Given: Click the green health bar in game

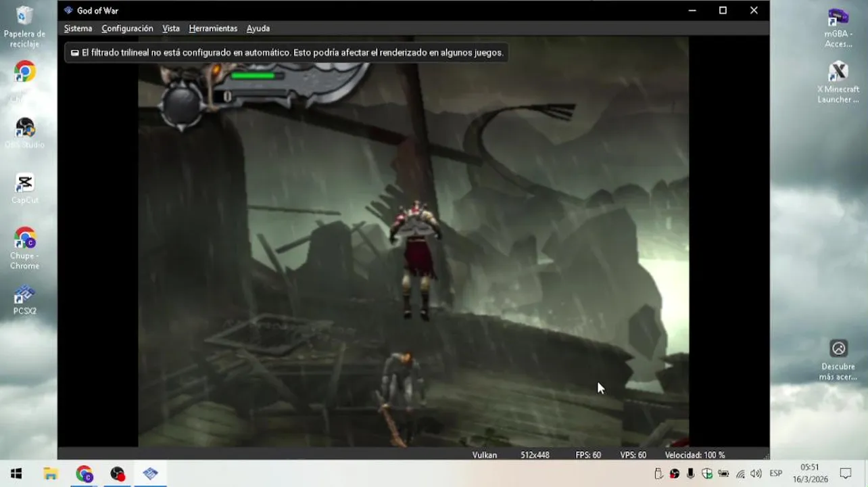Looking at the screenshot, I should coord(254,76).
